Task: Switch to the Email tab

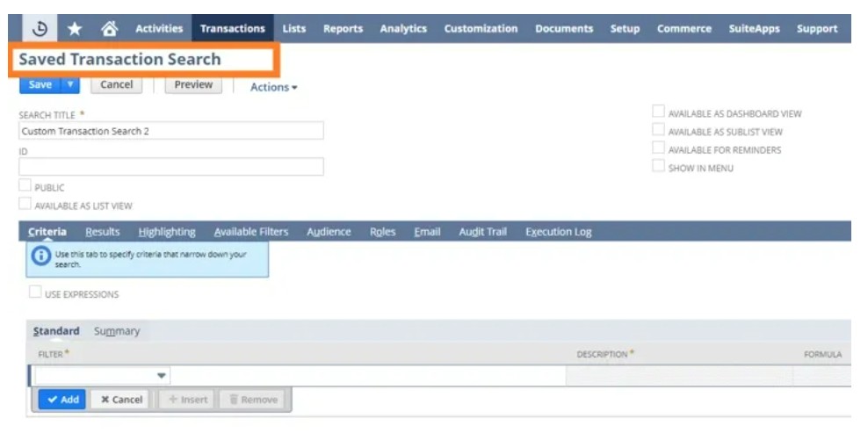Action: (x=427, y=232)
